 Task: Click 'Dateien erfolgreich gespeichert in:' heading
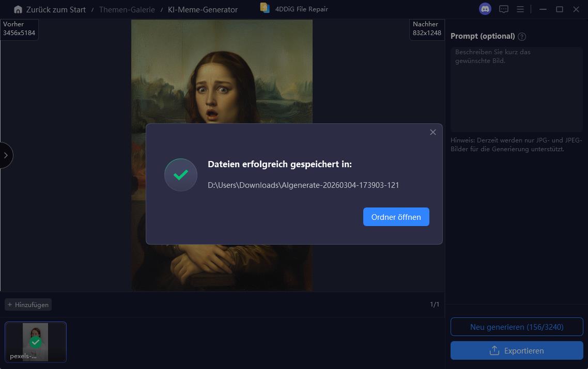(280, 164)
